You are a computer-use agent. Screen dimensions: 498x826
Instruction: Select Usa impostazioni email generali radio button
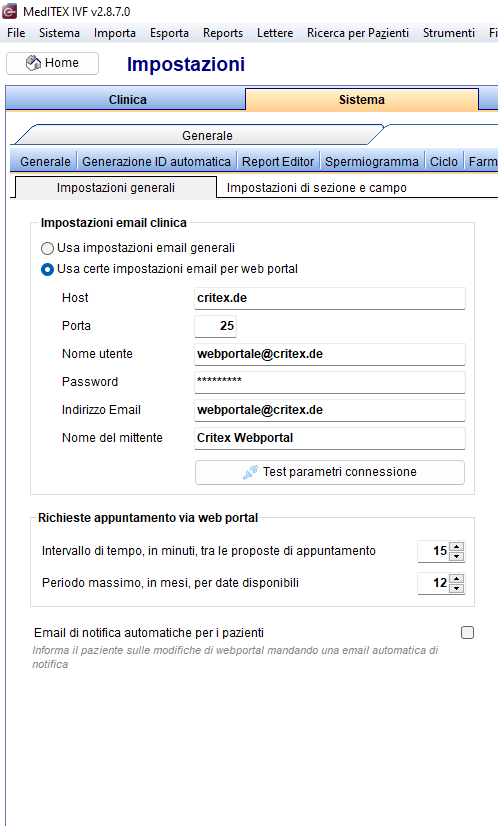(47, 248)
